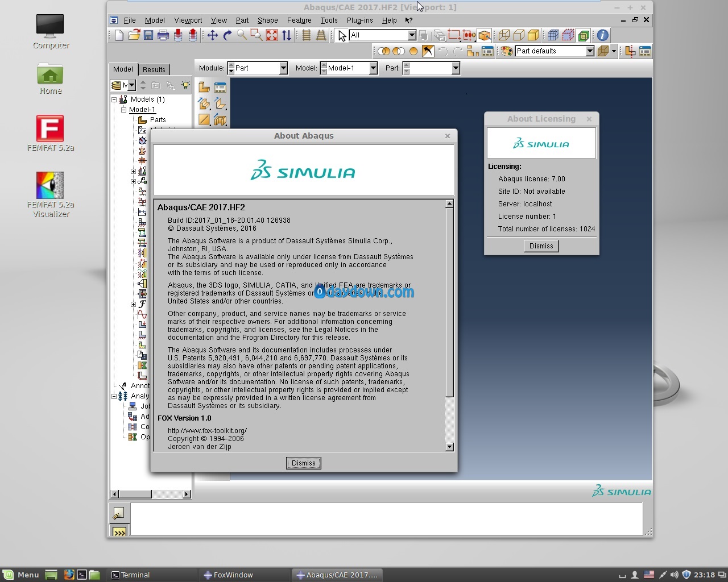The width and height of the screenshot is (728, 582).
Task: Click the Save Model Database icon
Action: tap(148, 35)
